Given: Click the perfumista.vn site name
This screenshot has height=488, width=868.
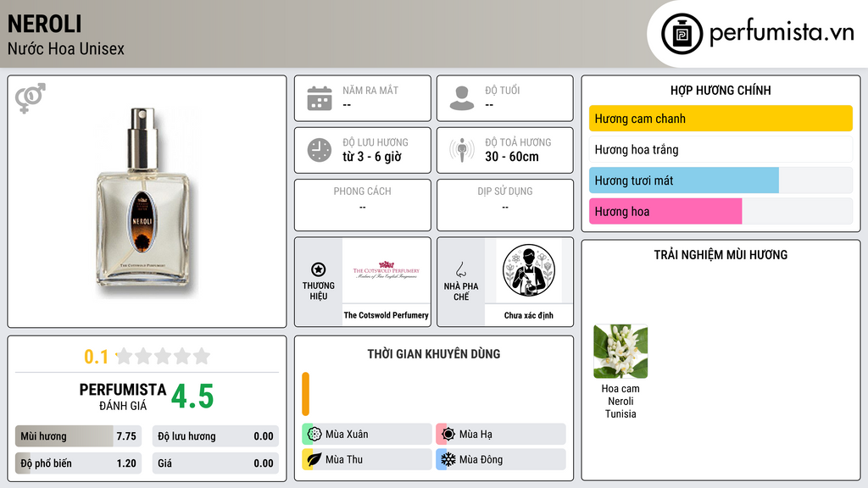Looking at the screenshot, I should [782, 32].
